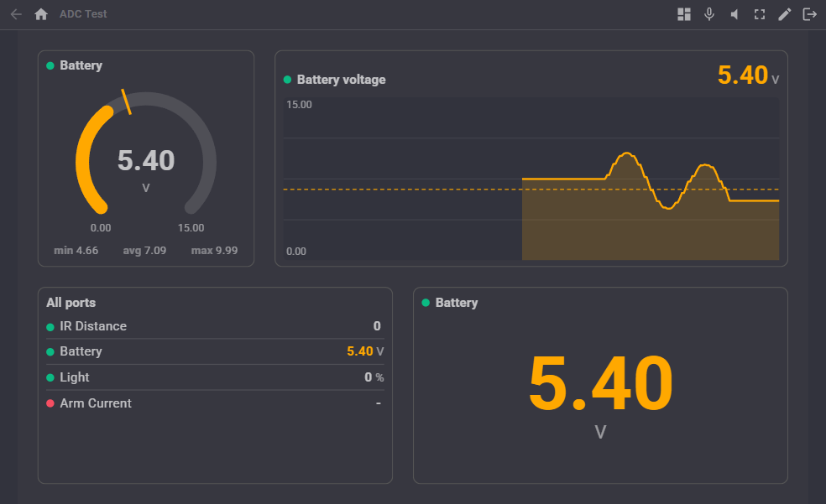Image resolution: width=826 pixels, height=504 pixels.
Task: Click the green dot of the big Battery value widget
Action: pyautogui.click(x=426, y=303)
